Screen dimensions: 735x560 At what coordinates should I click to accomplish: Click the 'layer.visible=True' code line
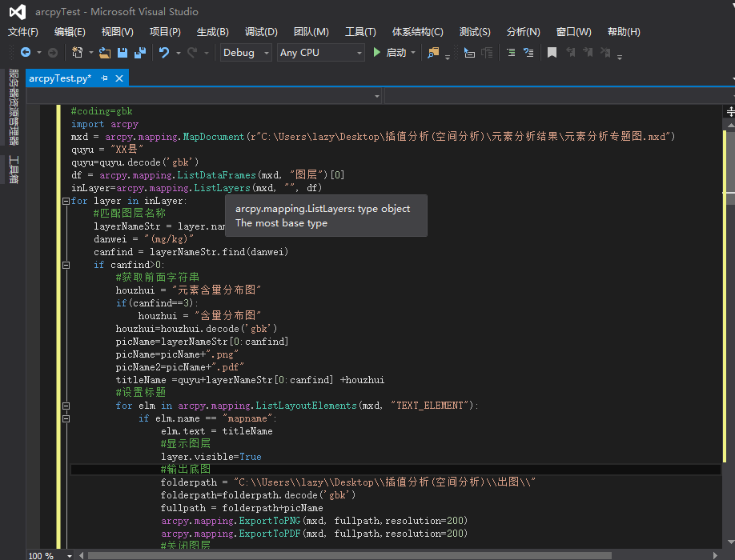[x=211, y=457]
